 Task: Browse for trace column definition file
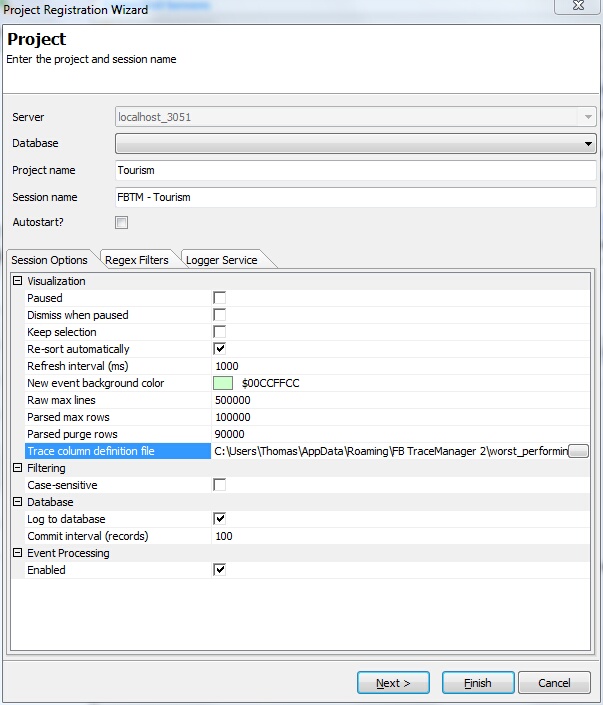pos(578,451)
